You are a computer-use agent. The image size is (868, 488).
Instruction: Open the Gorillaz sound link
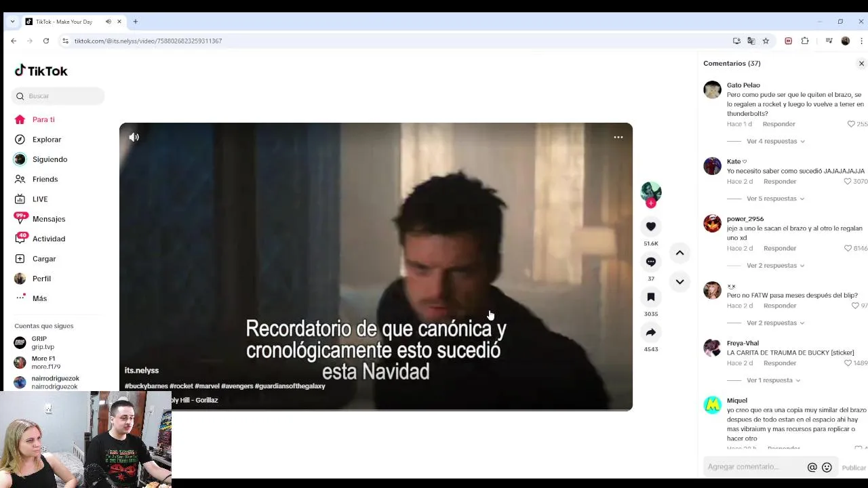[194, 401]
